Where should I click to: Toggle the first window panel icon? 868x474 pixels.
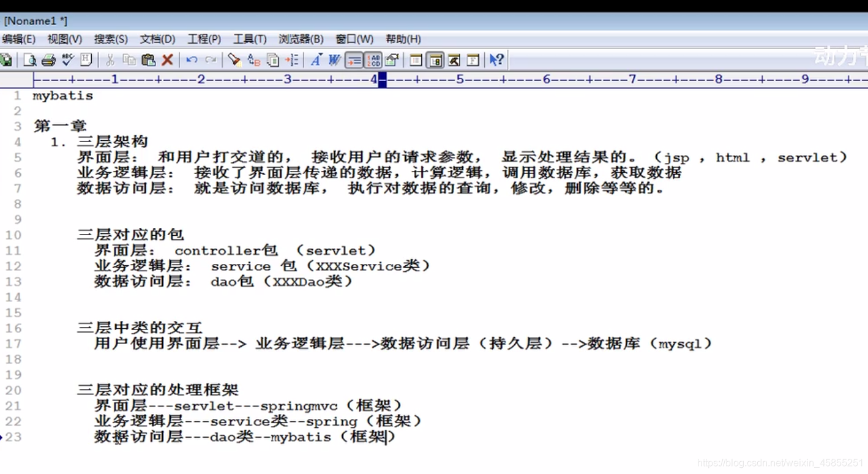[x=416, y=60]
